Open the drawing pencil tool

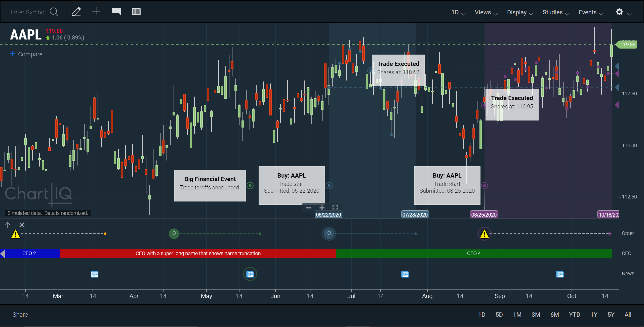pos(76,12)
